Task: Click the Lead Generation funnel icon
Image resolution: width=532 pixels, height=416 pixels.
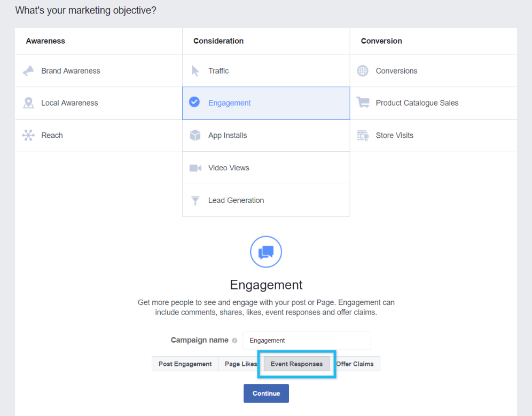Action: [195, 201]
